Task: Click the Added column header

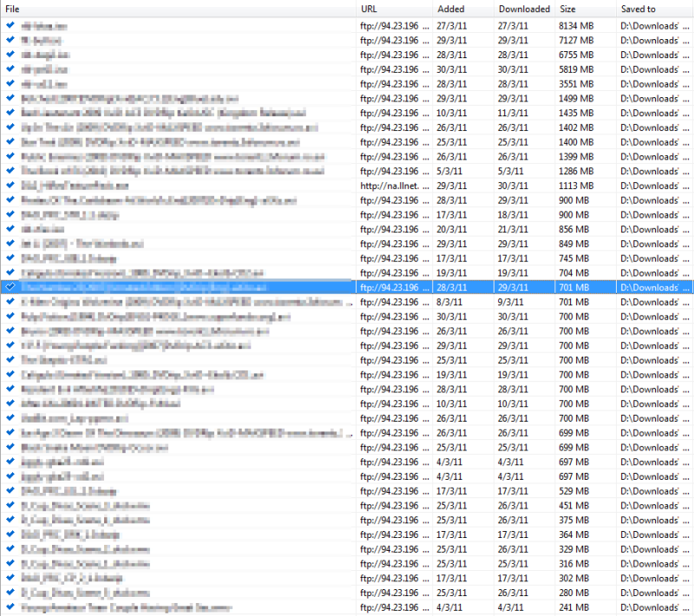Action: pyautogui.click(x=462, y=9)
